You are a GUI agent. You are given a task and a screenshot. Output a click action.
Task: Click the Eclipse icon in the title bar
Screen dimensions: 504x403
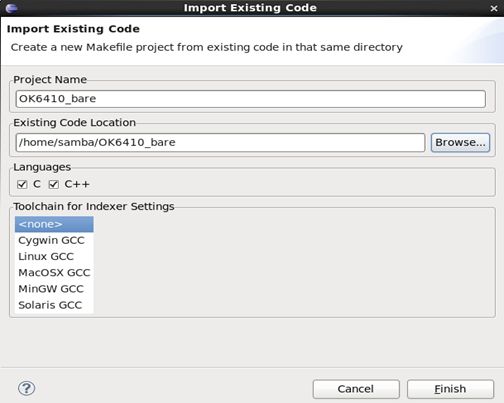(11, 8)
